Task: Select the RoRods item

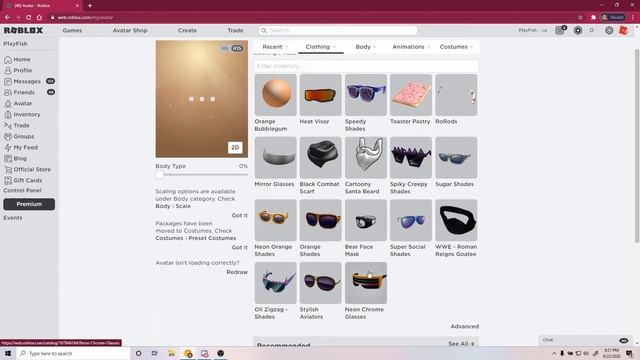Action: (456, 95)
